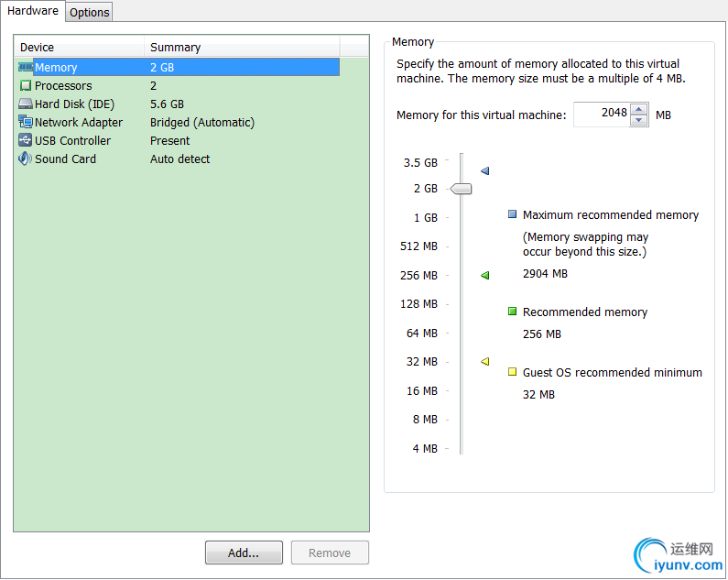This screenshot has width=728, height=580.
Task: Click the 5.6 GB summary value
Action: click(x=168, y=104)
